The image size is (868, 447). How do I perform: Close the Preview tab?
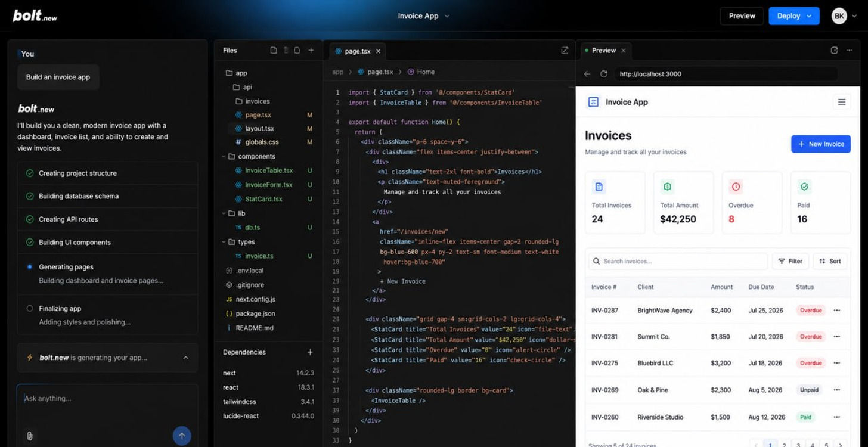click(x=624, y=51)
